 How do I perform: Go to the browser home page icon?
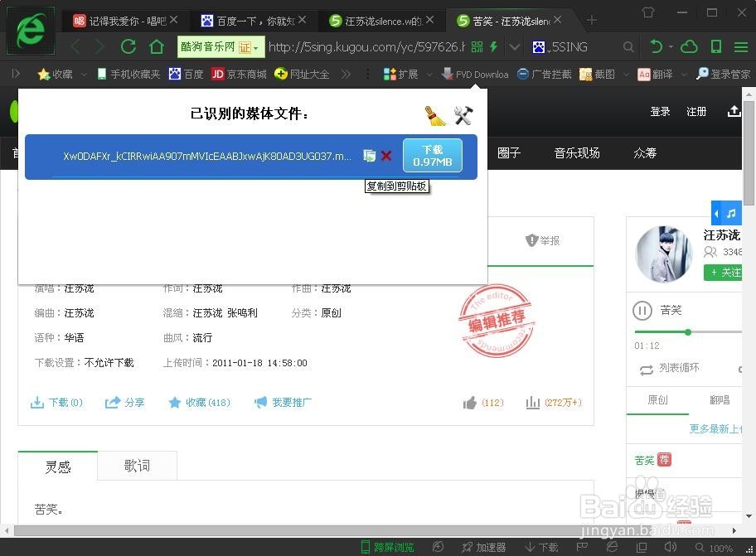coord(156,46)
